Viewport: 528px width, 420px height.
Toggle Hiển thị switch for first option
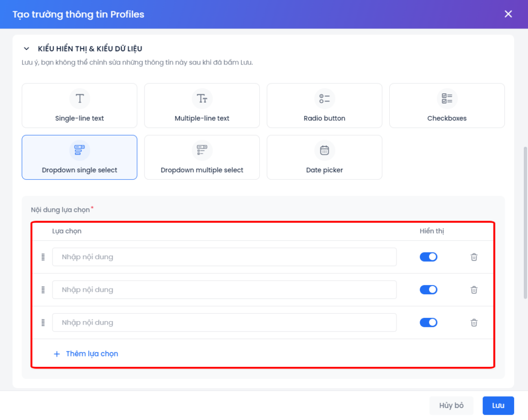pyautogui.click(x=428, y=257)
